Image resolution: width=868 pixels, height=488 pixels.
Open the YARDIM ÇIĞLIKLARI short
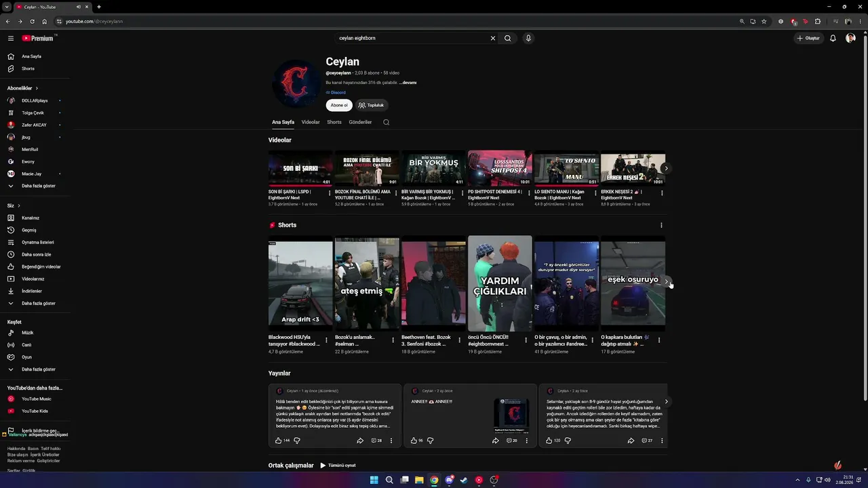click(500, 283)
